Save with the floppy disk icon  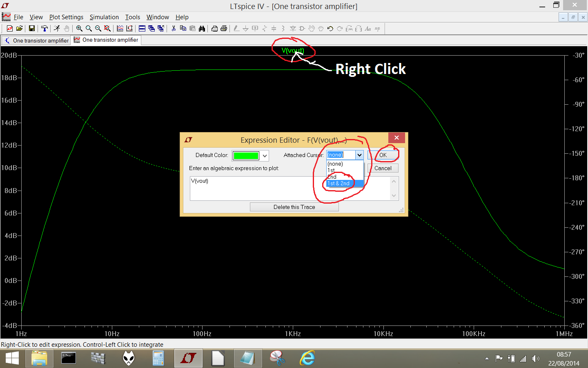[31, 29]
